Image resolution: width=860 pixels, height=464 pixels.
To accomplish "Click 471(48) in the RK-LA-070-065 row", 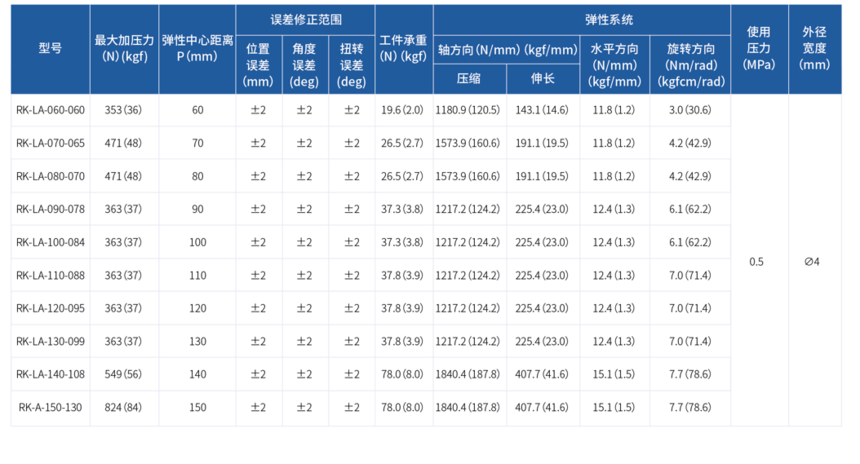I will coord(123,143).
